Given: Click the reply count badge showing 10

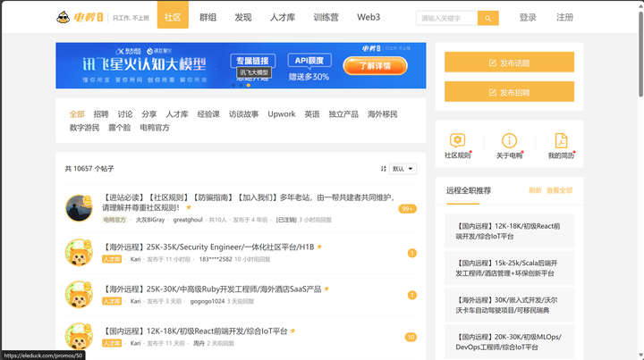Looking at the screenshot, I should click(411, 337).
